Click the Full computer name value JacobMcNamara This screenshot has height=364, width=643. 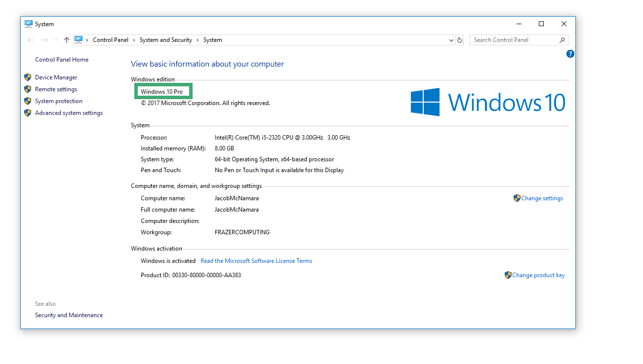[x=237, y=210]
